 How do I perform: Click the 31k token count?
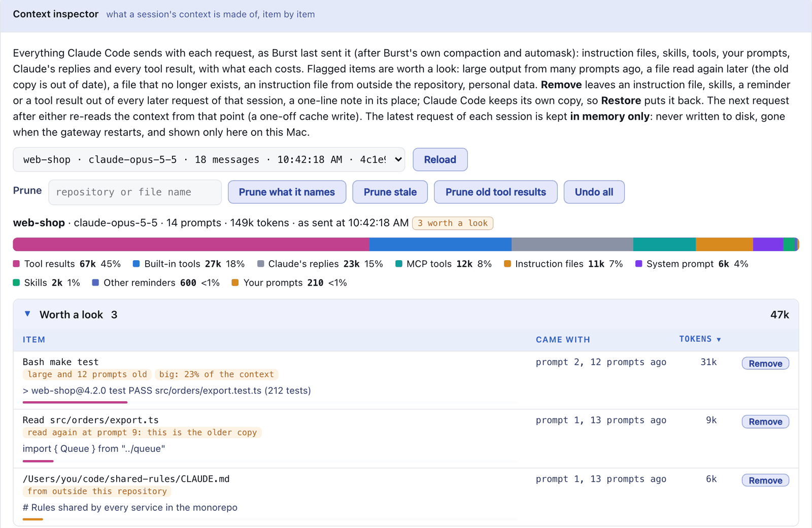[x=708, y=362]
